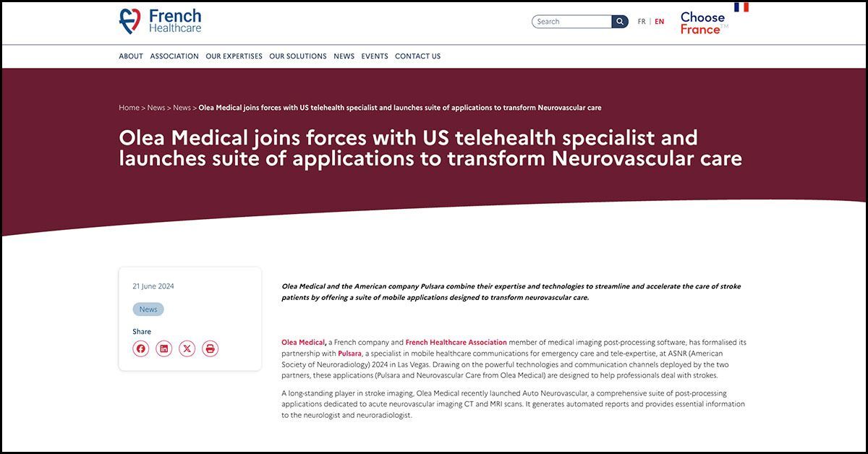Open the Choose France logo link

pos(713,20)
